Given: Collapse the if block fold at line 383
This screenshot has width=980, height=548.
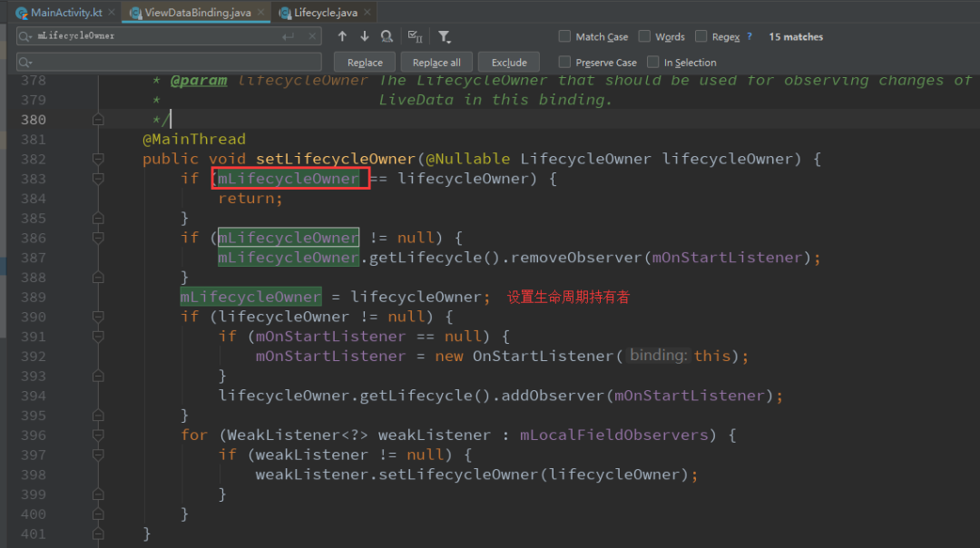Looking at the screenshot, I should (x=98, y=179).
